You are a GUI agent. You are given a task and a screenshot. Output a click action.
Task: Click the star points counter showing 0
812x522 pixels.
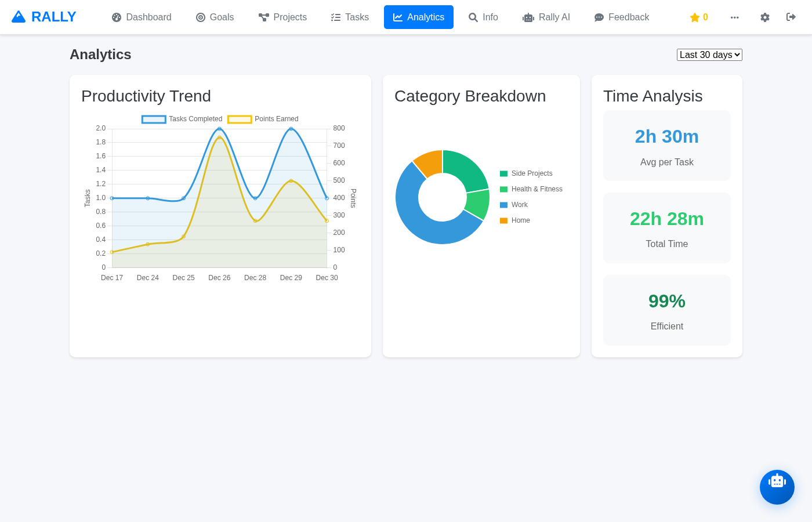698,17
